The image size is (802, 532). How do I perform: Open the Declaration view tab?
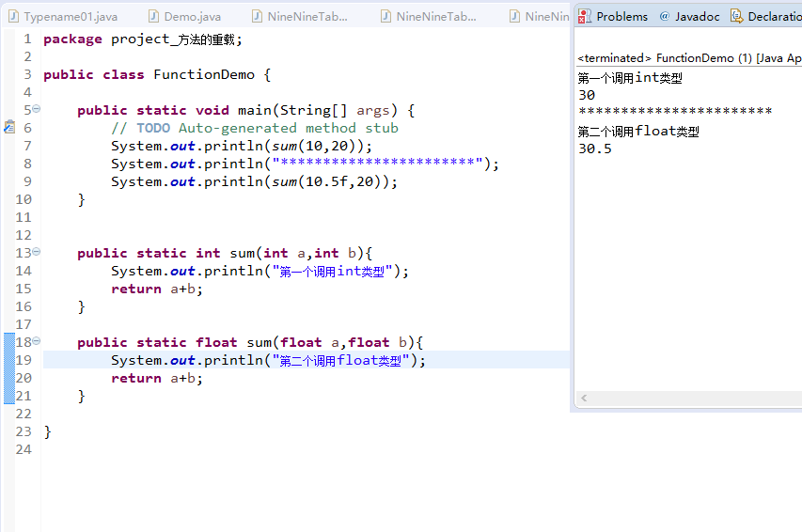765,17
